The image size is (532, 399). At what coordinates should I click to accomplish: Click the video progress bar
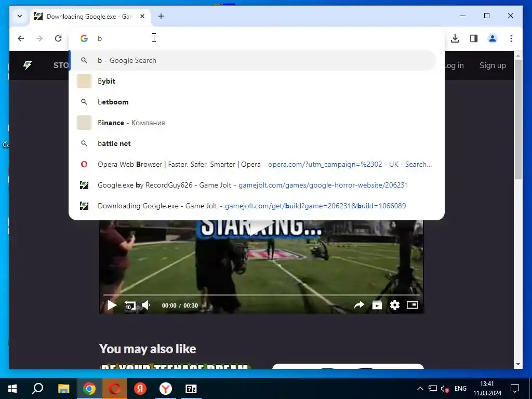point(261,295)
